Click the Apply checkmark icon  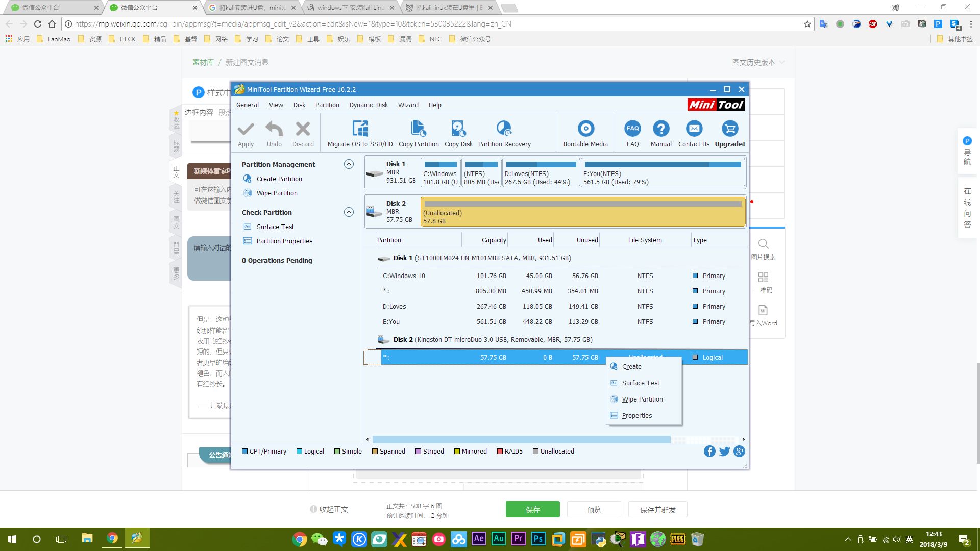pyautogui.click(x=246, y=129)
